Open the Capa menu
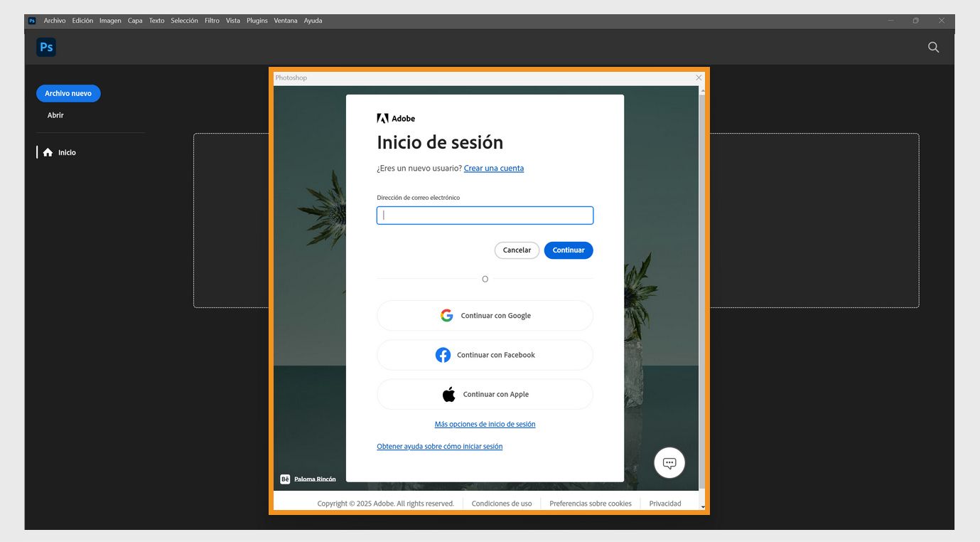The height and width of the screenshot is (542, 980). tap(135, 21)
